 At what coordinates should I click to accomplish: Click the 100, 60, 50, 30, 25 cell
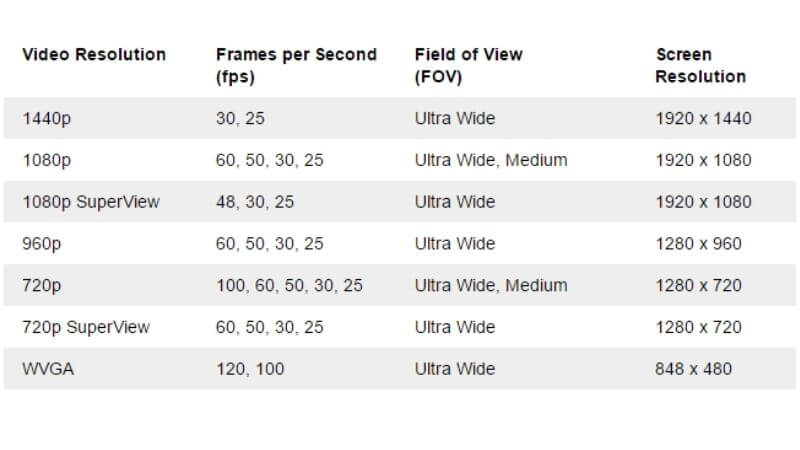click(289, 285)
